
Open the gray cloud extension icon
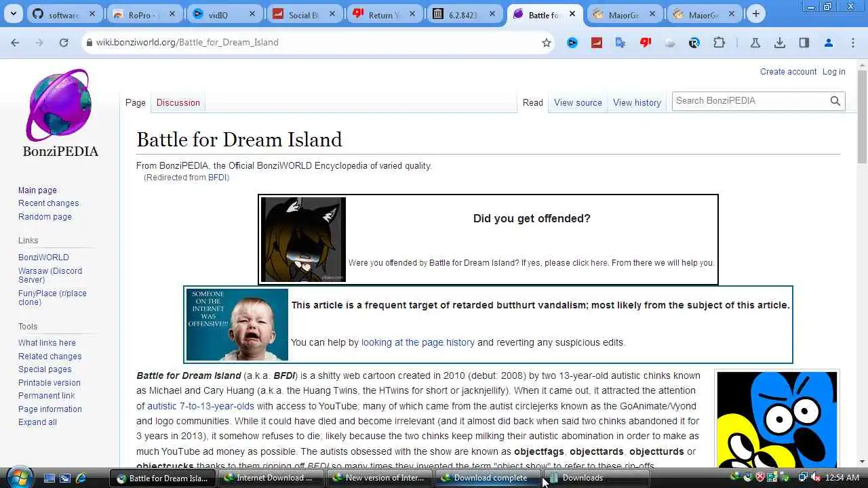tap(670, 42)
